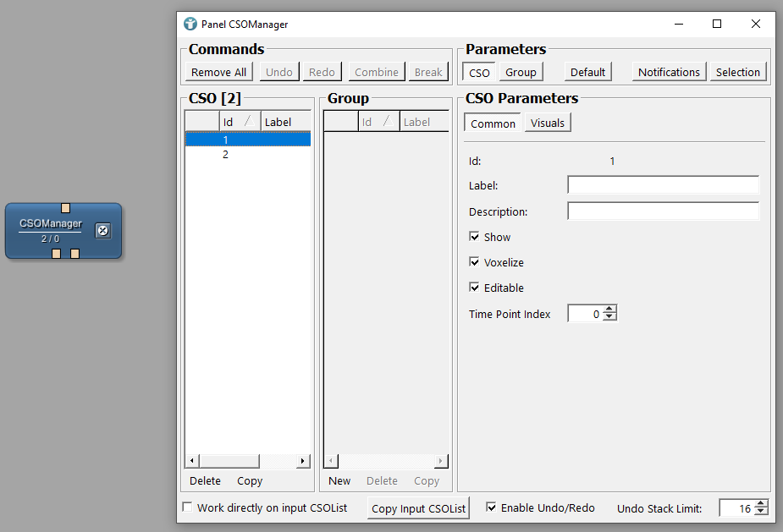Screen dimensions: 783x532
Task: Uncheck the Show checkbox
Action: (x=474, y=238)
